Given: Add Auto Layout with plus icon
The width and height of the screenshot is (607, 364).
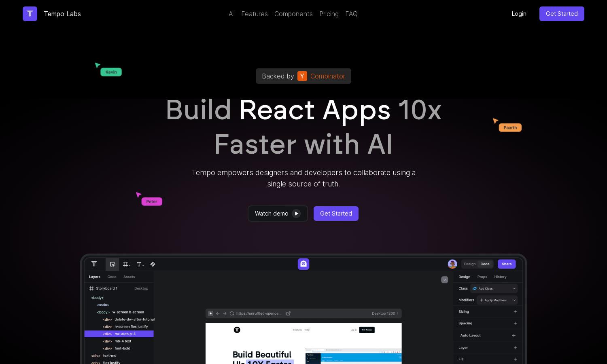Looking at the screenshot, I should pos(514,335).
